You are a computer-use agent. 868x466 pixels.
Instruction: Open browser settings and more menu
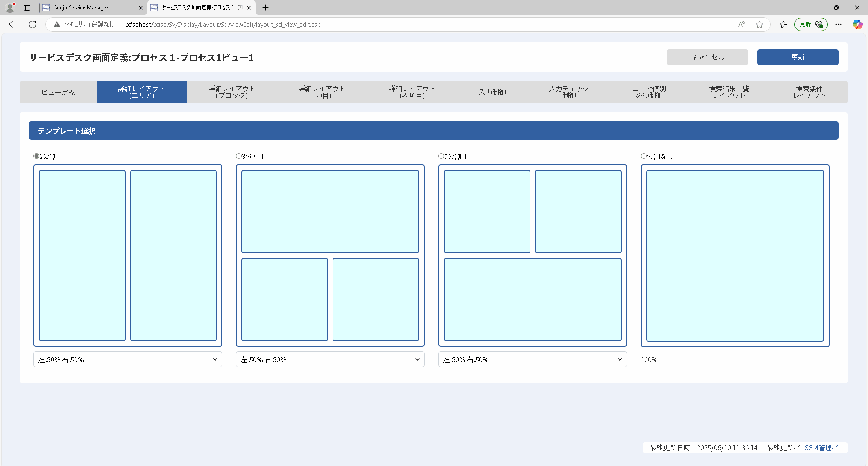(x=839, y=24)
